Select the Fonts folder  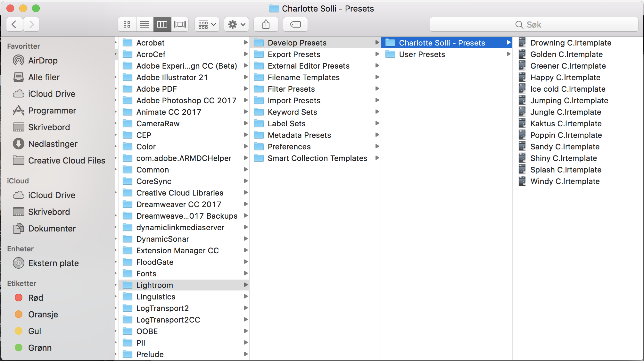pyautogui.click(x=184, y=273)
